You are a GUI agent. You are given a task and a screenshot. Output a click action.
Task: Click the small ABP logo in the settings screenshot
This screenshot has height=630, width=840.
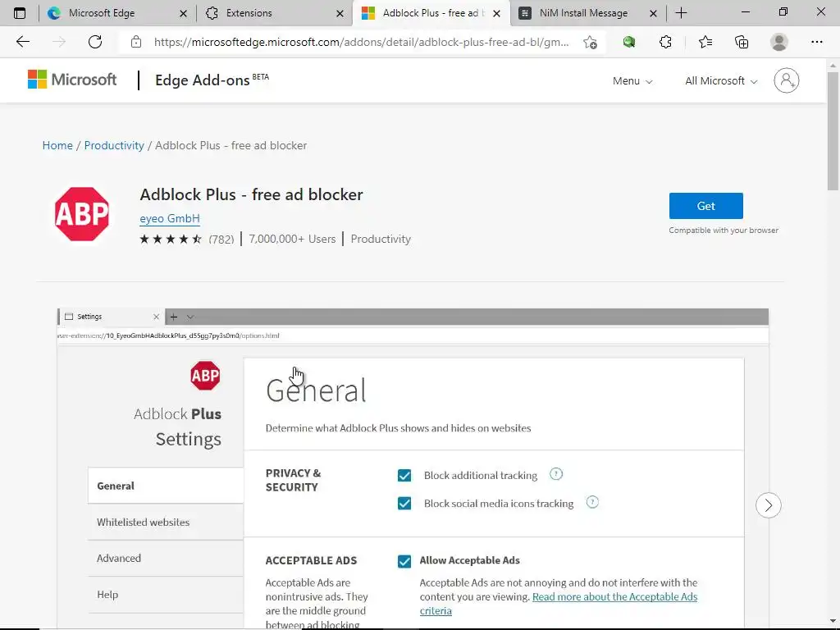pos(205,376)
